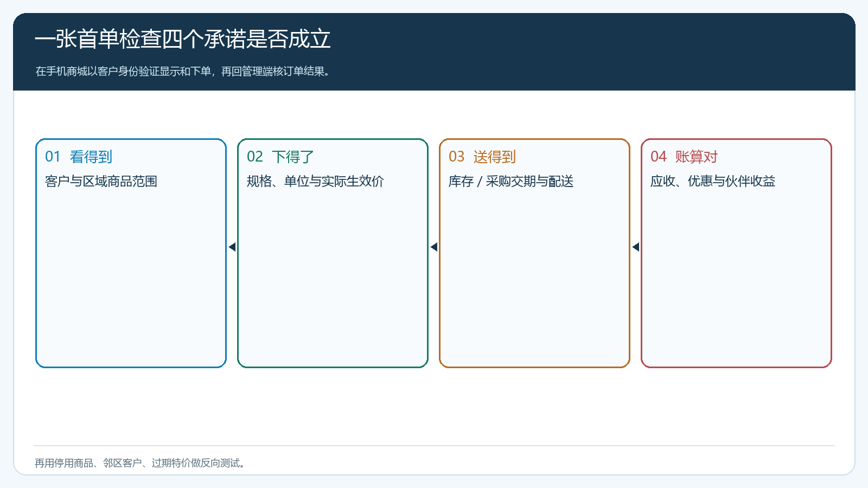Image resolution: width=868 pixels, height=488 pixels.
Task: Click the arrow between cards 03 and 04
Action: point(636,247)
